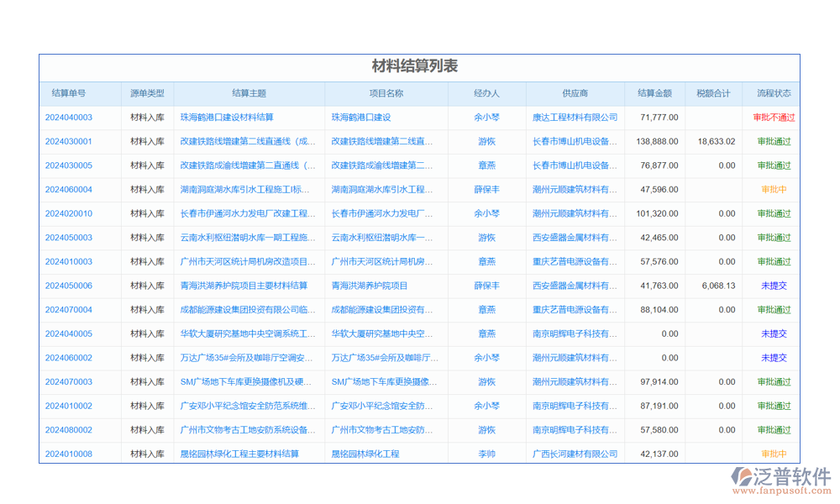840x504 pixels.
Task: Select handler name 李帅
Action: (486, 454)
